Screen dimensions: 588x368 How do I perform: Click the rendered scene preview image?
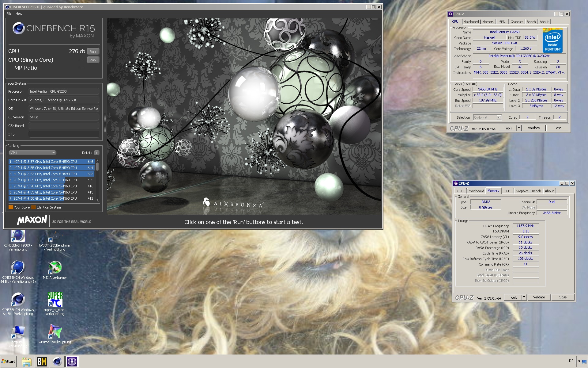(x=244, y=117)
